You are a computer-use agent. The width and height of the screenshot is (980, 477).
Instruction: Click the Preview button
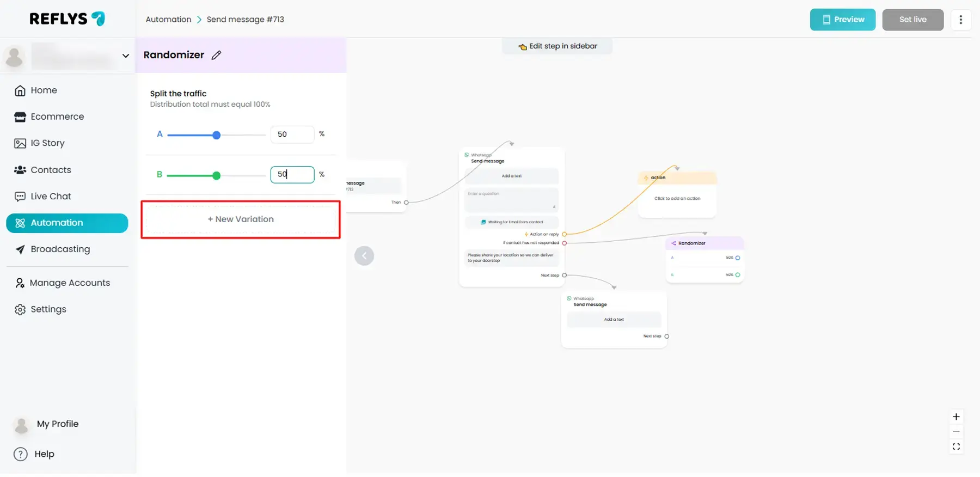point(842,20)
